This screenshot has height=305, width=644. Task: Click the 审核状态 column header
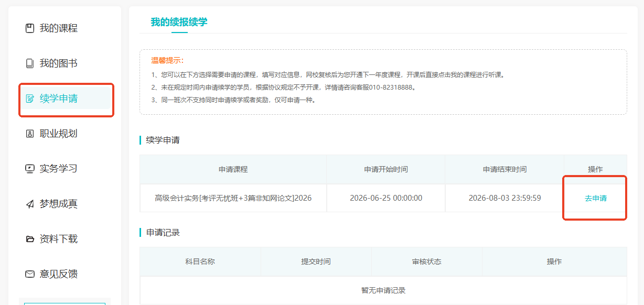pos(426,262)
